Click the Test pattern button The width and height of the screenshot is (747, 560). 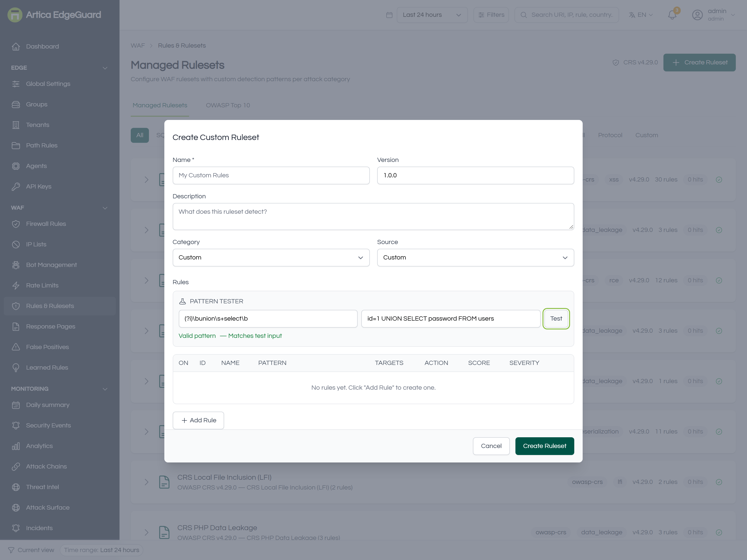[556, 319]
